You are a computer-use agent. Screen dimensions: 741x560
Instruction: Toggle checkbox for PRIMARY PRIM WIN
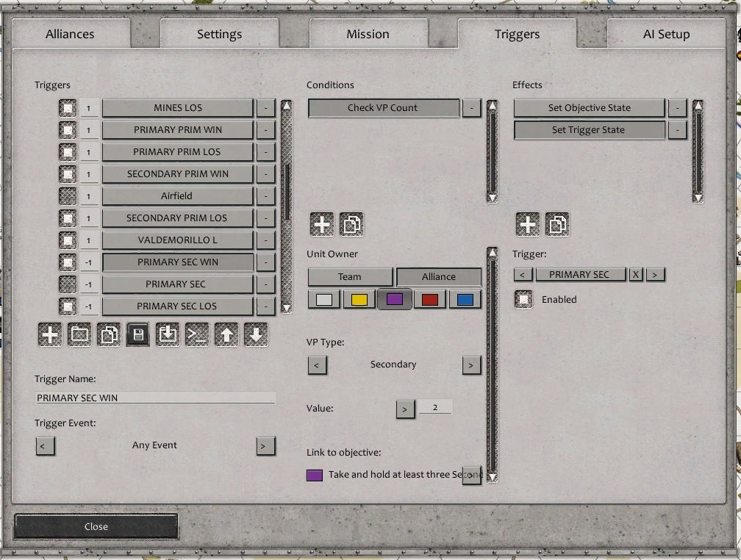tap(68, 130)
